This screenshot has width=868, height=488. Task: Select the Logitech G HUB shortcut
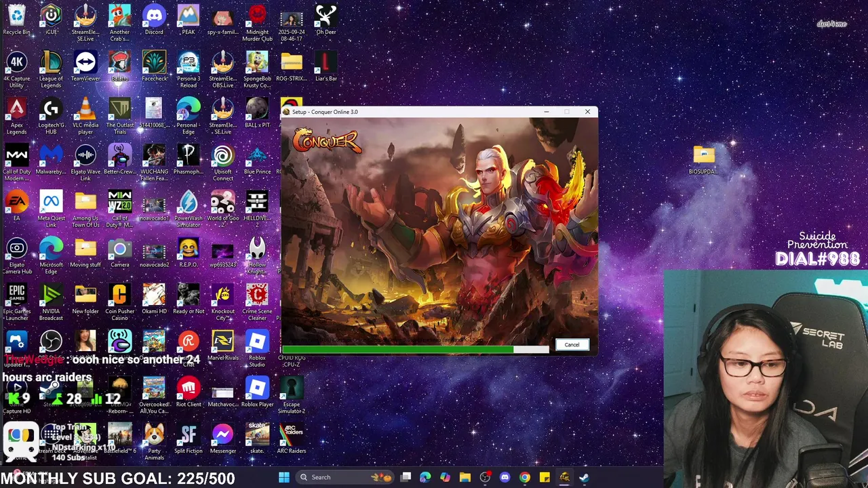click(x=51, y=117)
